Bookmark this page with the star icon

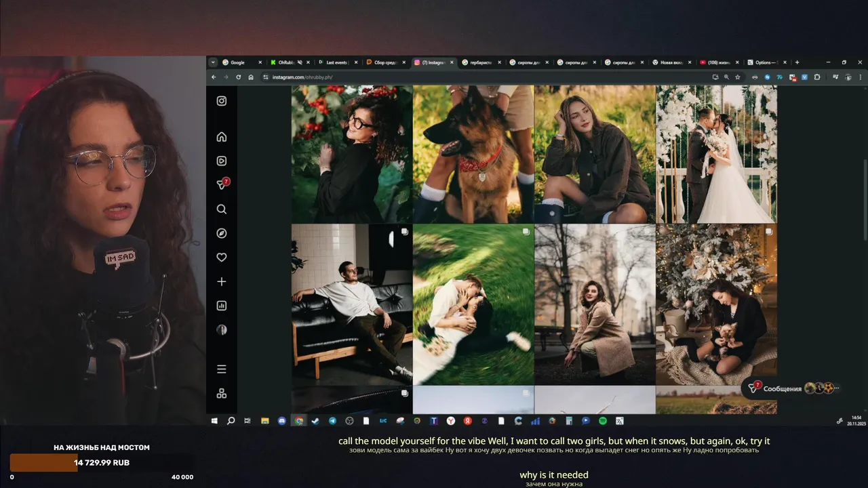(x=738, y=77)
